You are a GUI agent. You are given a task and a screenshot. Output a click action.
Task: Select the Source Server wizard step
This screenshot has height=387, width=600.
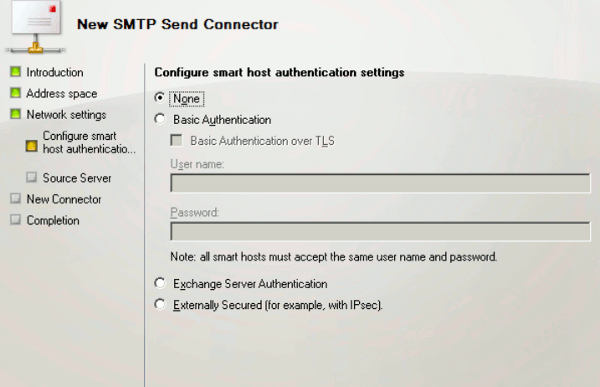(77, 178)
